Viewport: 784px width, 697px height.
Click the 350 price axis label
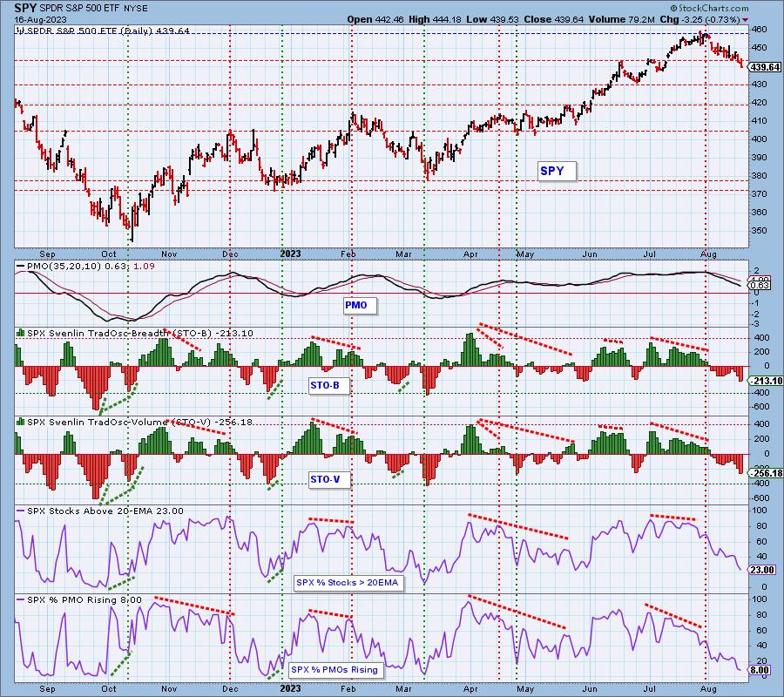coord(760,231)
